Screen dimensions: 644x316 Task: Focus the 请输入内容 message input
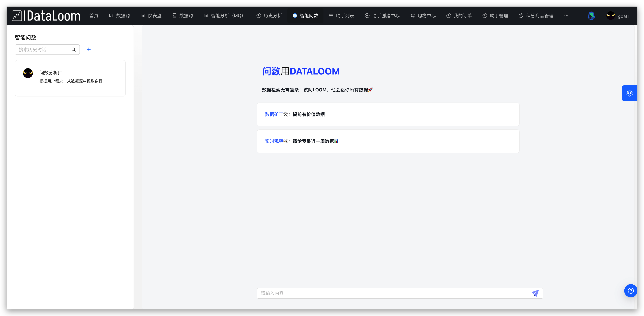pos(400,293)
